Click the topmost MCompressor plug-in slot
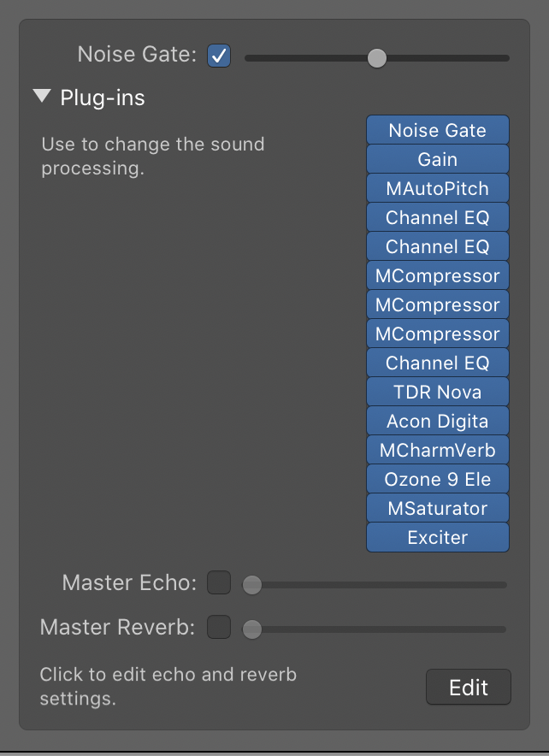Image resolution: width=549 pixels, height=756 pixels. pyautogui.click(x=437, y=276)
